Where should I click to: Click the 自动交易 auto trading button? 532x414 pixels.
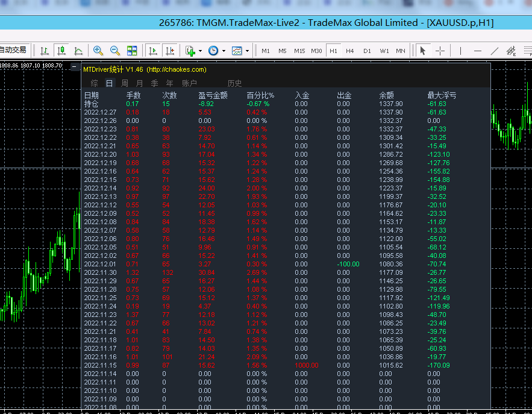(14, 50)
